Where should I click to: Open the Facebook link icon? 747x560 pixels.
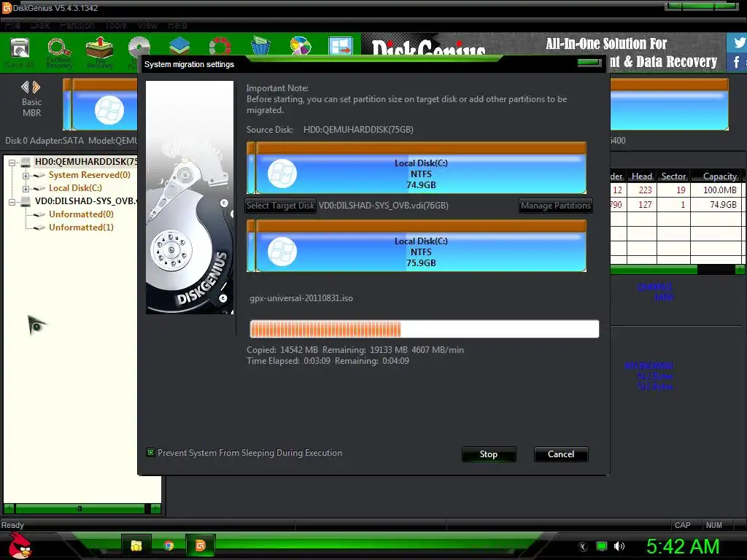(738, 62)
